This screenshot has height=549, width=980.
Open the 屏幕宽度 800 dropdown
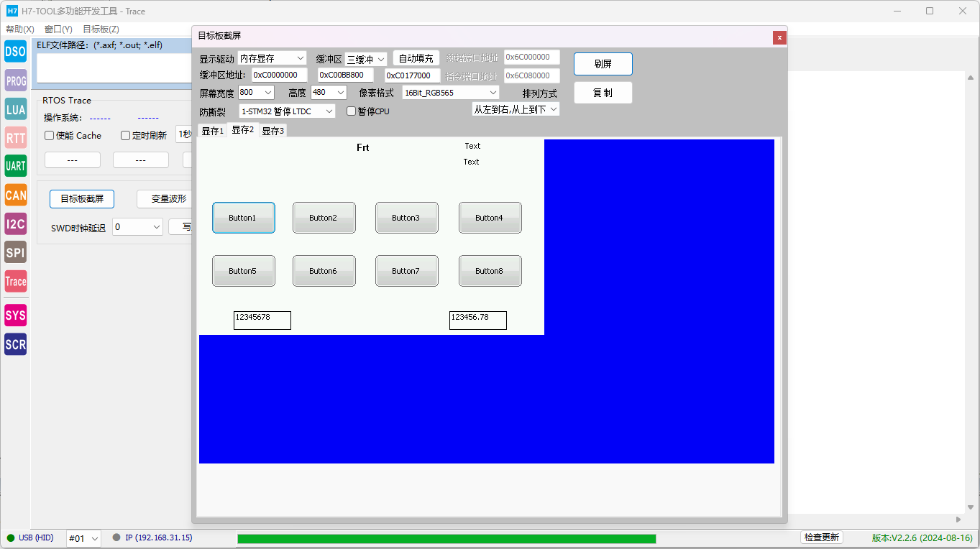click(256, 93)
